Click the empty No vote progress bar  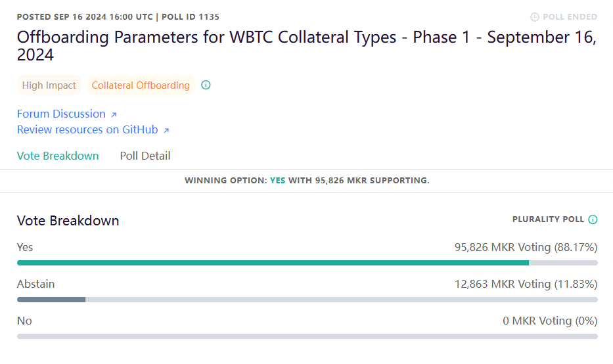307,336
